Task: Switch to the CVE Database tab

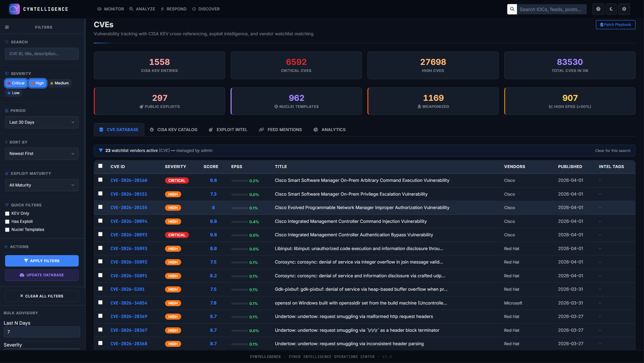Action: pos(119,130)
